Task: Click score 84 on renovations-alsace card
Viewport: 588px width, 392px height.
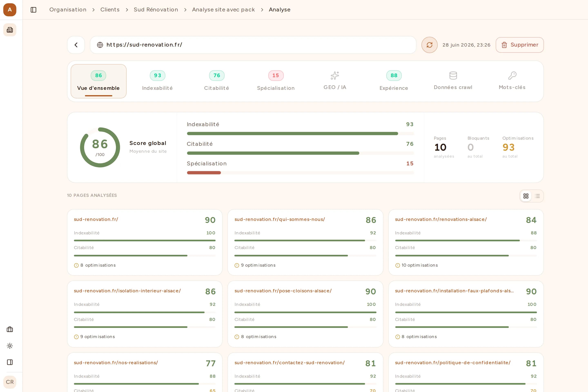Action: click(x=531, y=220)
